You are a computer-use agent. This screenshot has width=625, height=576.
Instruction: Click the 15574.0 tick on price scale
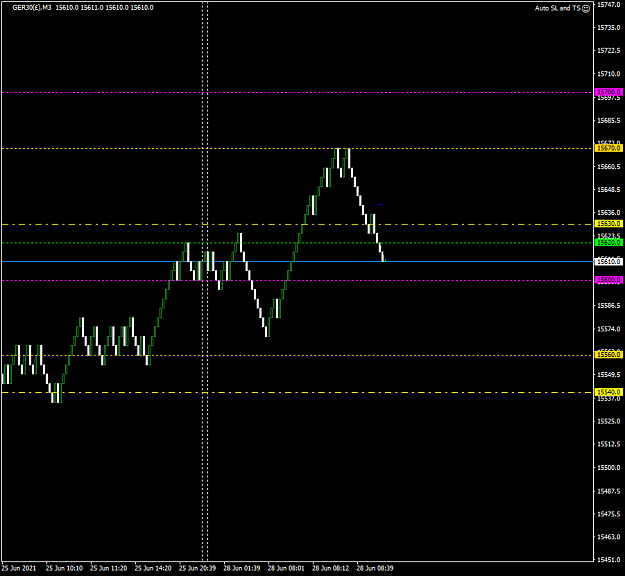pos(608,329)
